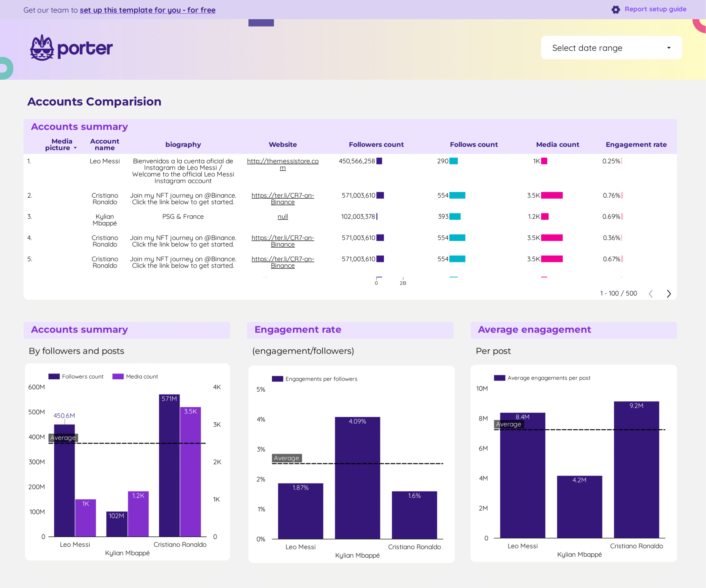This screenshot has width=706, height=588.
Task: Expand the date range selector caret
Action: (668, 48)
